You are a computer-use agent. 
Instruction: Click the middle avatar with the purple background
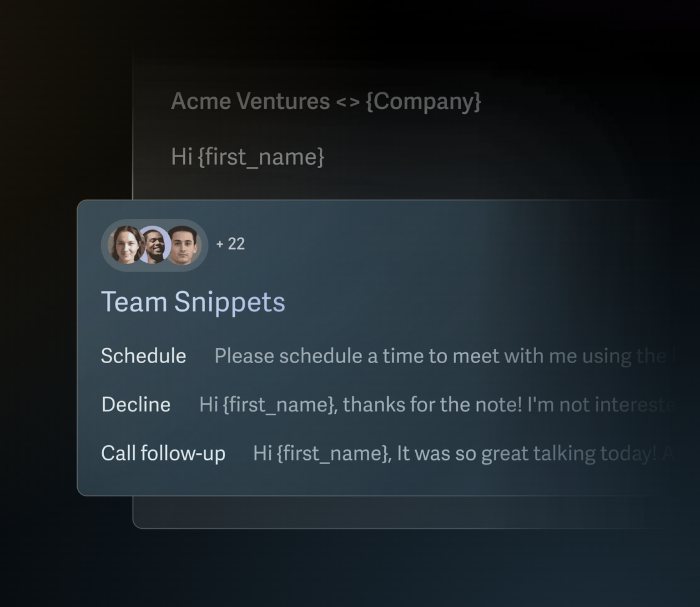point(155,246)
